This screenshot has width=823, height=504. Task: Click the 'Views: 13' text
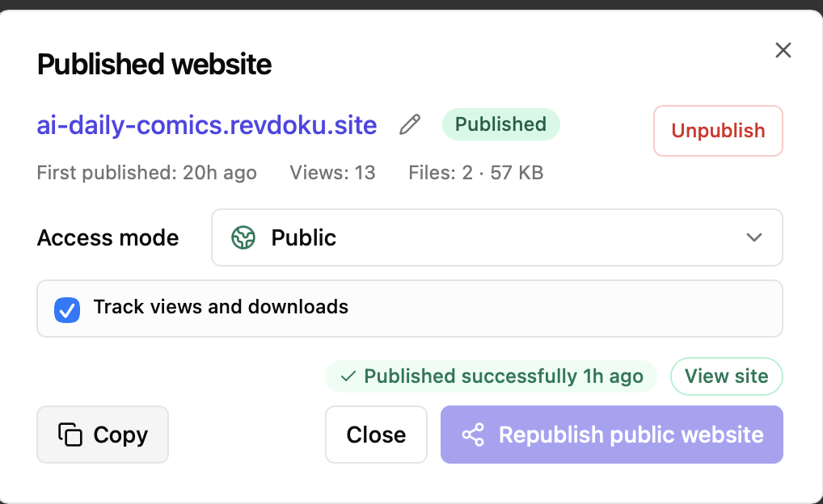[333, 173]
